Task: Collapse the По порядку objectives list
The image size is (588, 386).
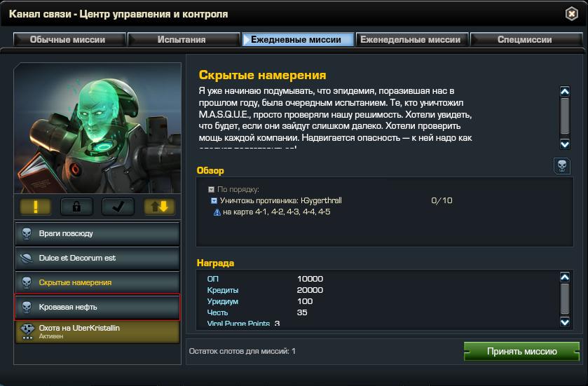Action: (x=211, y=190)
